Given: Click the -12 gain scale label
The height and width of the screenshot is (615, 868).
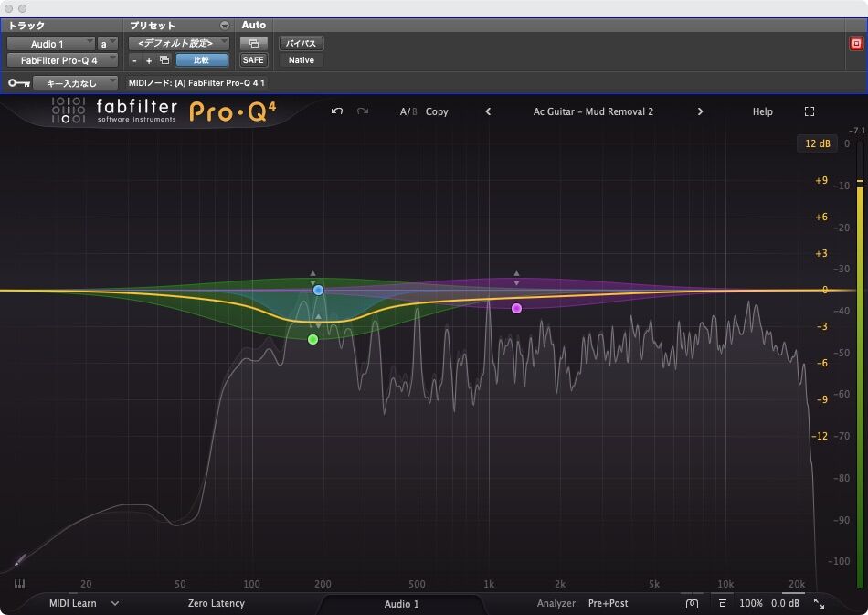Looking at the screenshot, I should pos(820,436).
